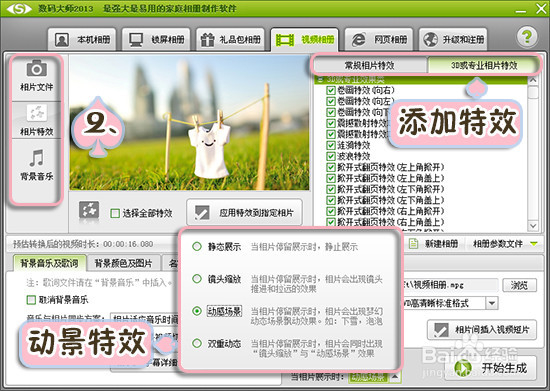Toggle 掀开式翻页特效(左下角掀开) checkbox
Screen dimensions: 550x391
(x=330, y=189)
